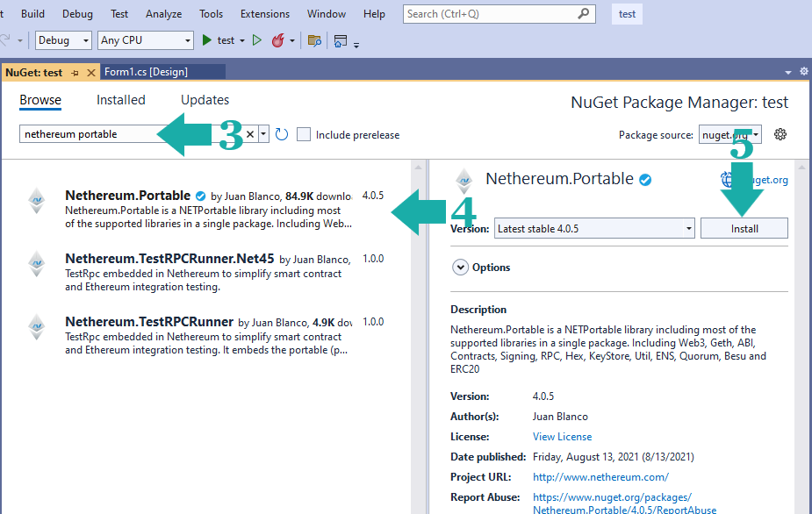This screenshot has width=812, height=514.
Task: Switch to the Updates tab
Action: [x=205, y=100]
